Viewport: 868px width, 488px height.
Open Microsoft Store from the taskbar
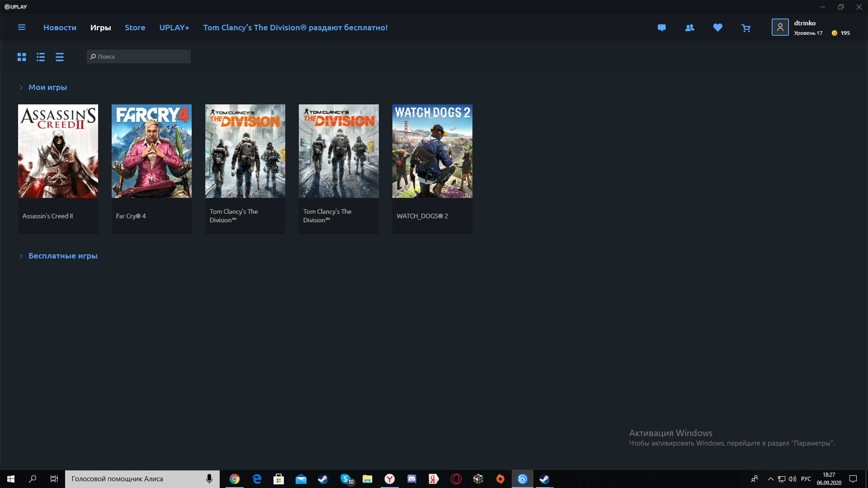[x=278, y=479]
